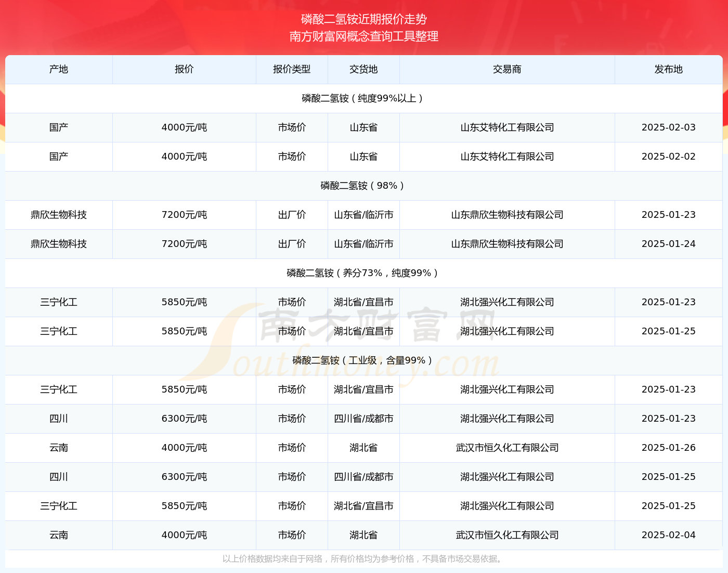
Task: Click the 报价类型 column header
Action: coord(292,69)
